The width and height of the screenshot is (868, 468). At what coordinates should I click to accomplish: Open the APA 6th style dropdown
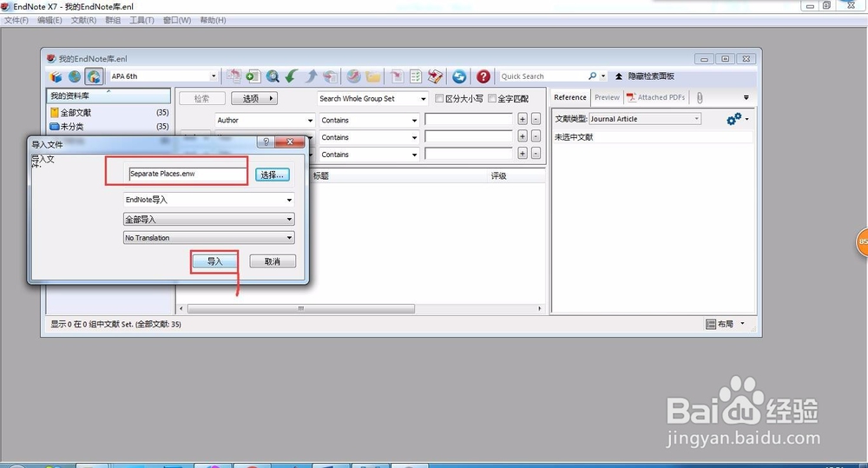214,76
